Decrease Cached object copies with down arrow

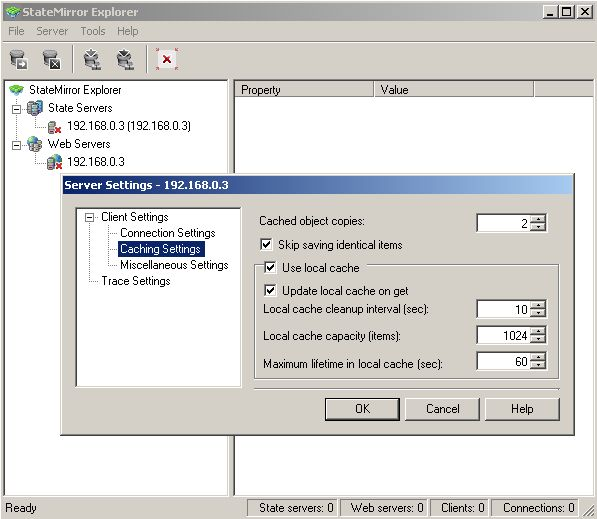pyautogui.click(x=538, y=227)
